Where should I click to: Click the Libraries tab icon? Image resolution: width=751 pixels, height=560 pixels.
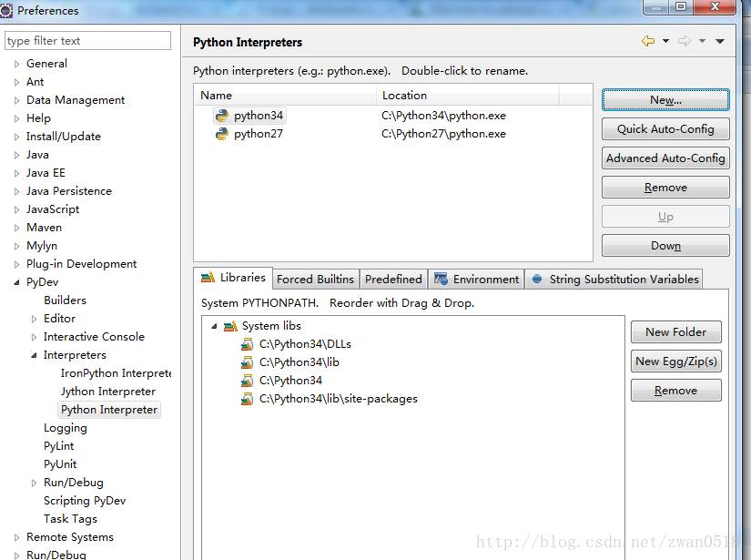point(208,278)
